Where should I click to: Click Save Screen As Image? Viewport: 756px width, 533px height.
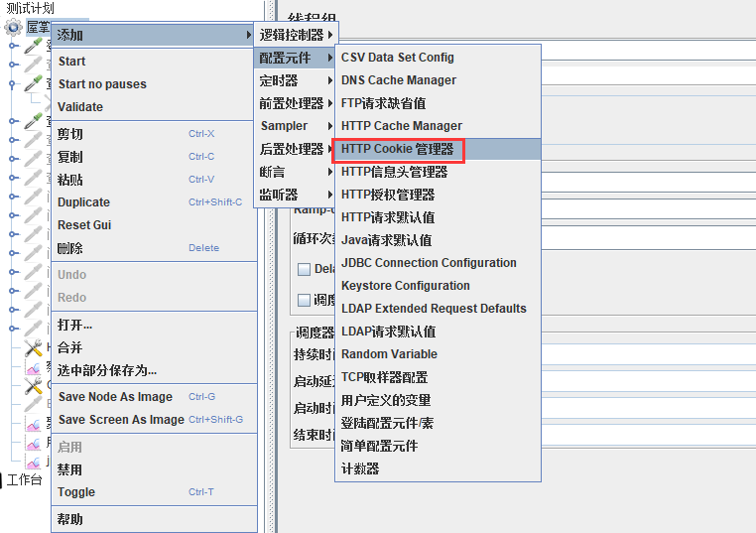pyautogui.click(x=153, y=420)
